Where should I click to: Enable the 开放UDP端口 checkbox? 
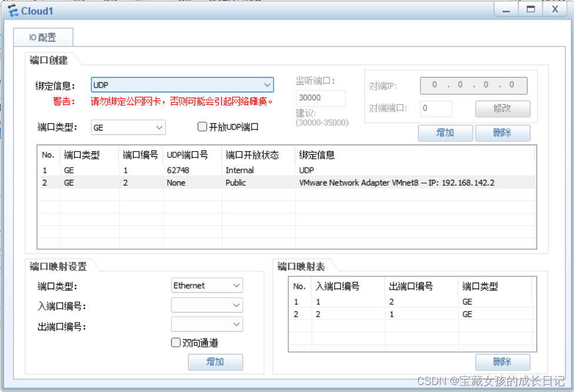[202, 126]
